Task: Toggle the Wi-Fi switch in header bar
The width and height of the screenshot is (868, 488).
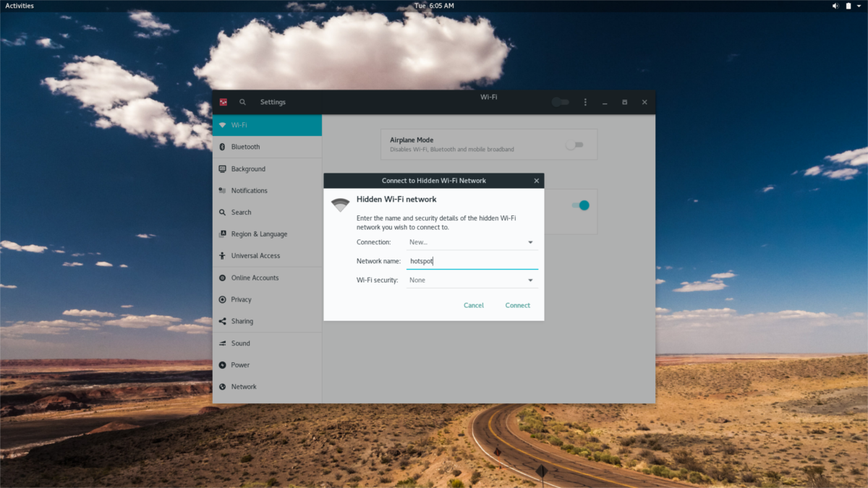Action: (561, 102)
